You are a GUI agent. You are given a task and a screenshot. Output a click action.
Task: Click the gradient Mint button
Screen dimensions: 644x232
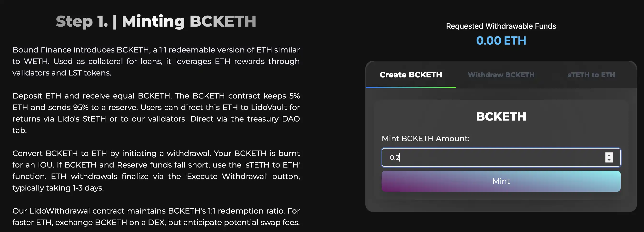(501, 181)
